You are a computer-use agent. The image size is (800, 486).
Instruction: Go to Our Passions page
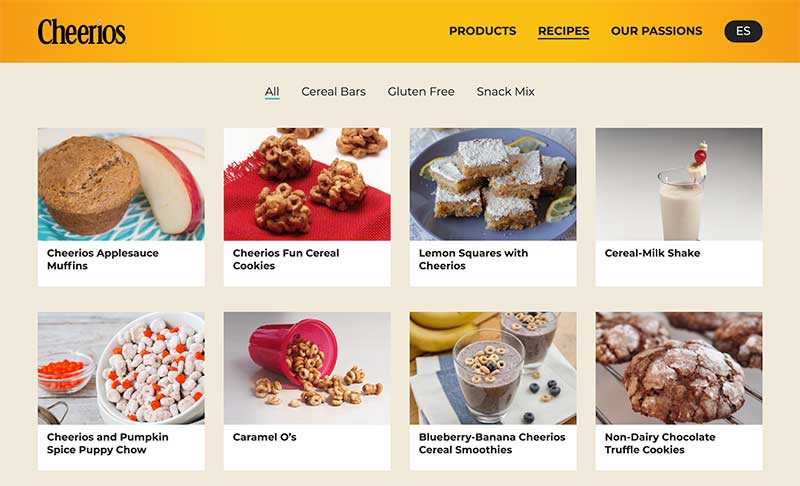(656, 31)
